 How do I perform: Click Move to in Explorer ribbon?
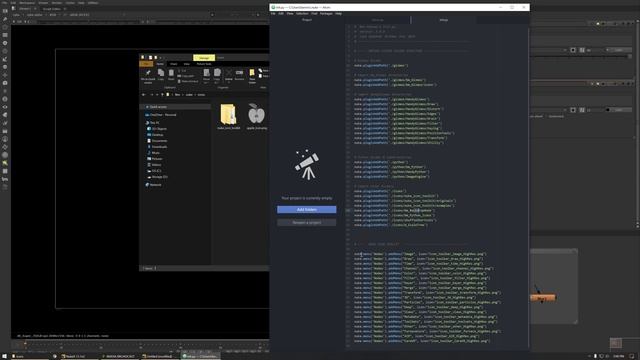(207, 76)
